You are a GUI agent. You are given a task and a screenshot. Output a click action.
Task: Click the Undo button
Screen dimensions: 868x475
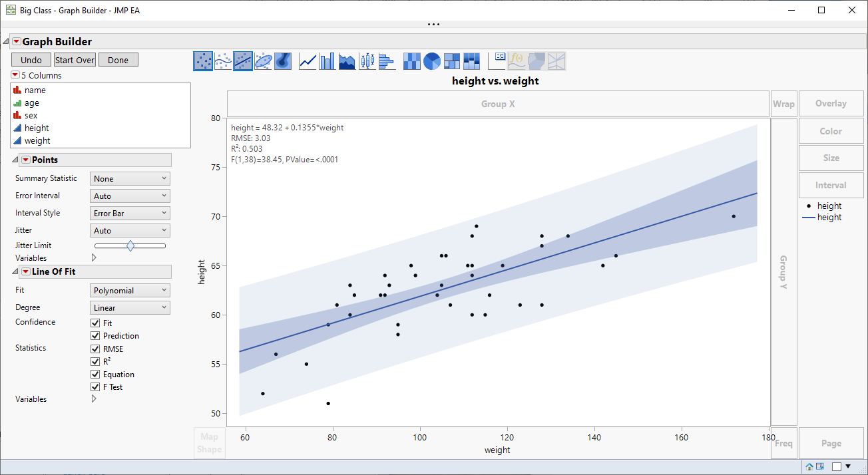click(31, 59)
